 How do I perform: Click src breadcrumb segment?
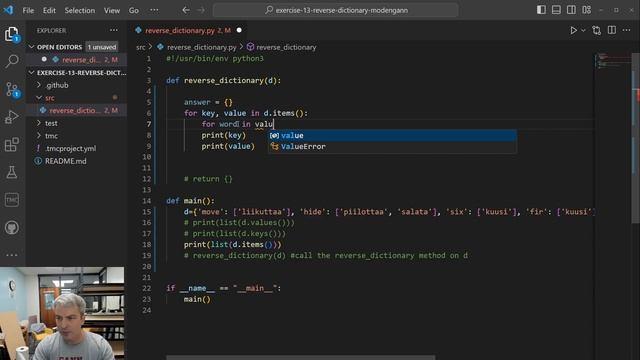coord(141,47)
